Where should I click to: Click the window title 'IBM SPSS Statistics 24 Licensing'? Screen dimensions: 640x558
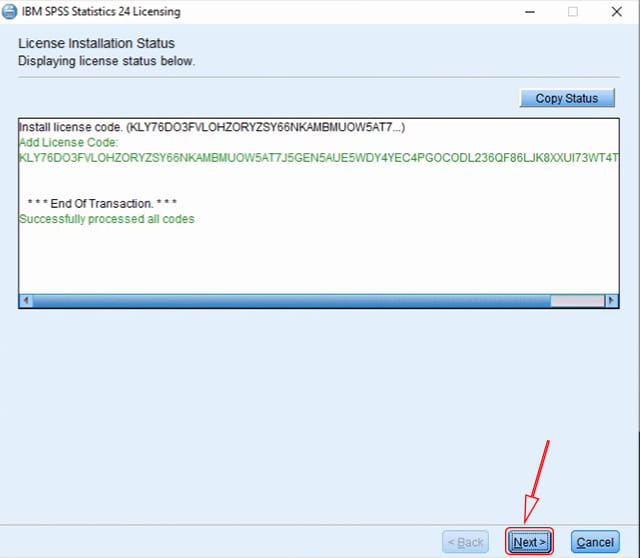[101, 11]
